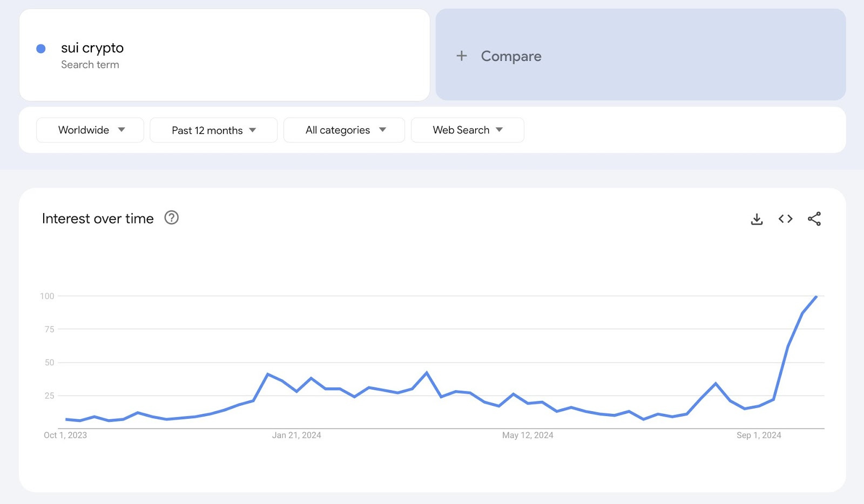This screenshot has width=864, height=504.
Task: Open the help icon beside Interest over time
Action: 171,217
